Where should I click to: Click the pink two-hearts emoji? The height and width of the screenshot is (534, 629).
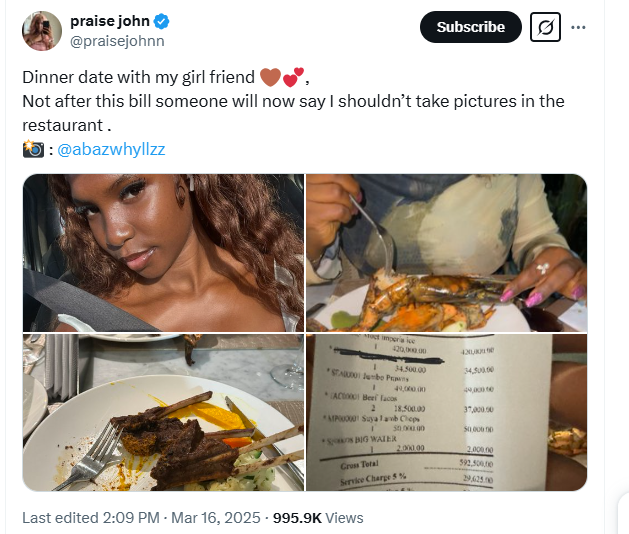(294, 77)
